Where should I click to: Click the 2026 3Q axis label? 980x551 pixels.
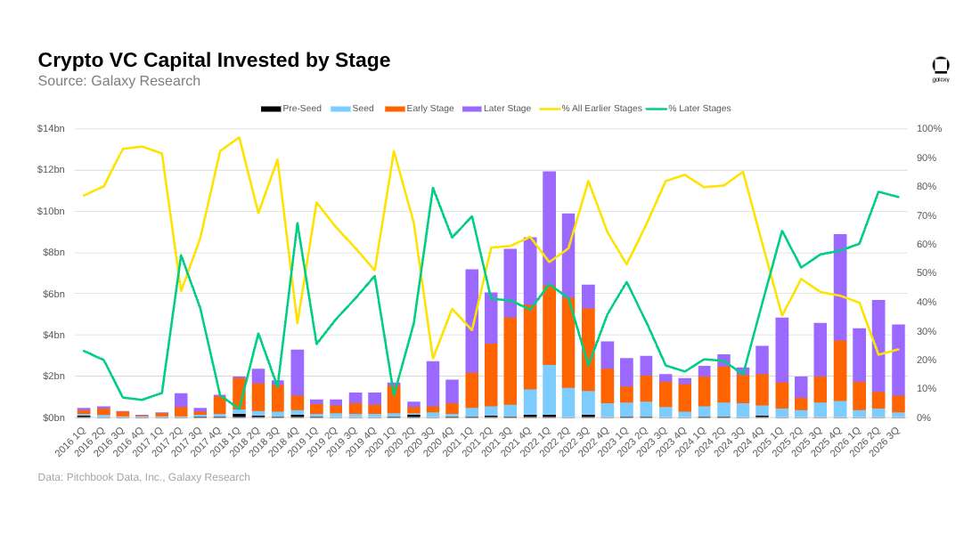[885, 442]
